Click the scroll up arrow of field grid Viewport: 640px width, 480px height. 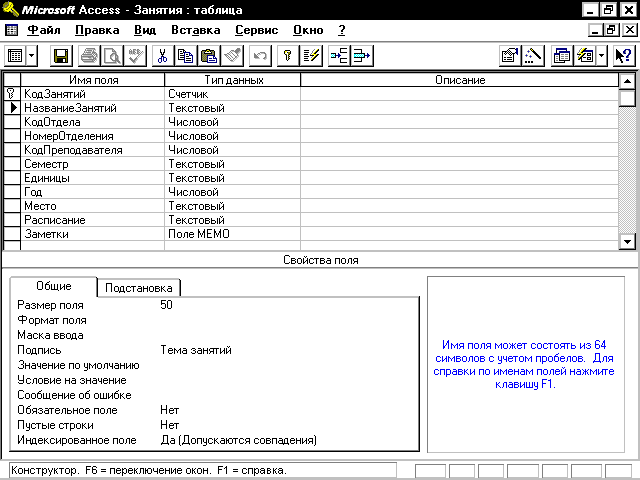coord(627,81)
